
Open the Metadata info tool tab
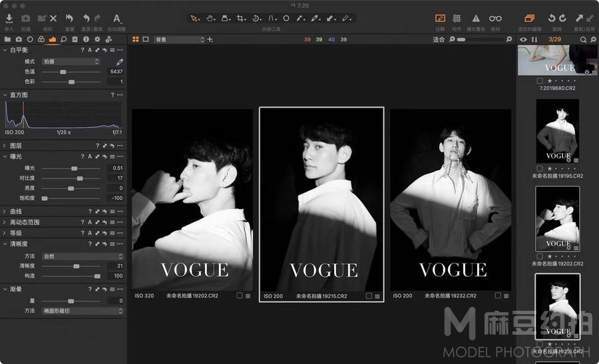(87, 39)
